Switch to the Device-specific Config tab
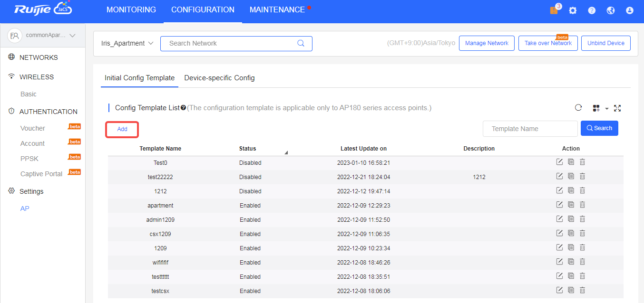 219,77
